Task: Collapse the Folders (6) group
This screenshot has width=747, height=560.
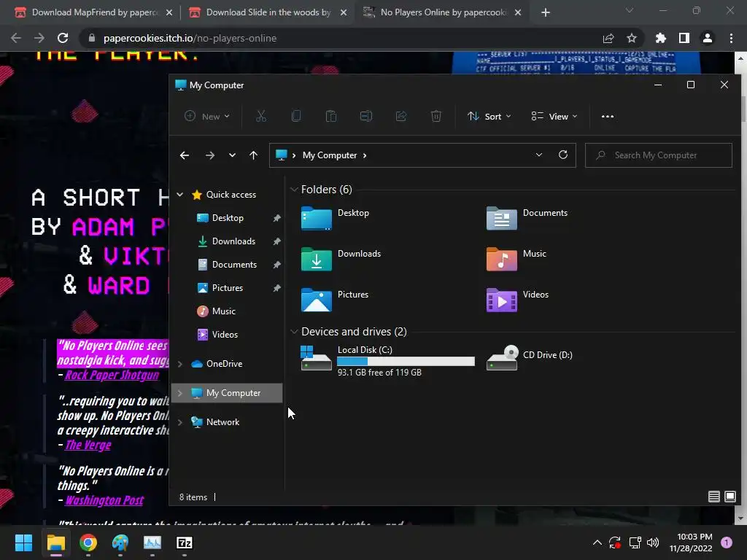Action: coord(294,190)
